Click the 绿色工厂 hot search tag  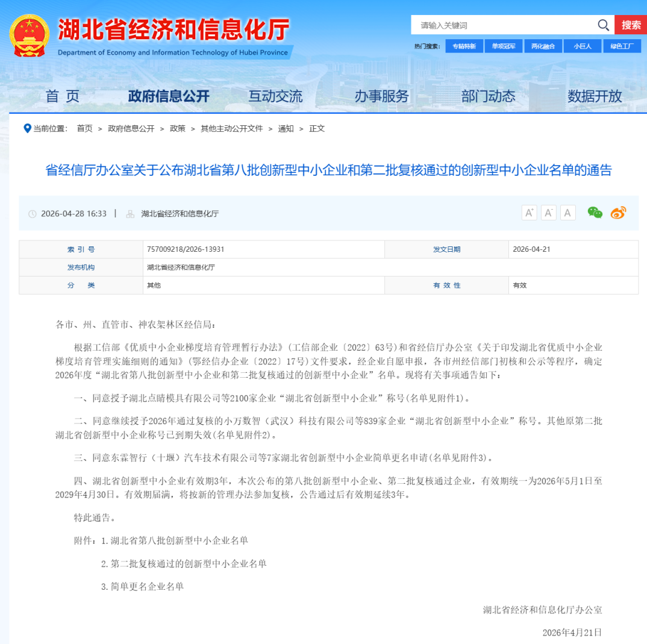click(x=622, y=46)
